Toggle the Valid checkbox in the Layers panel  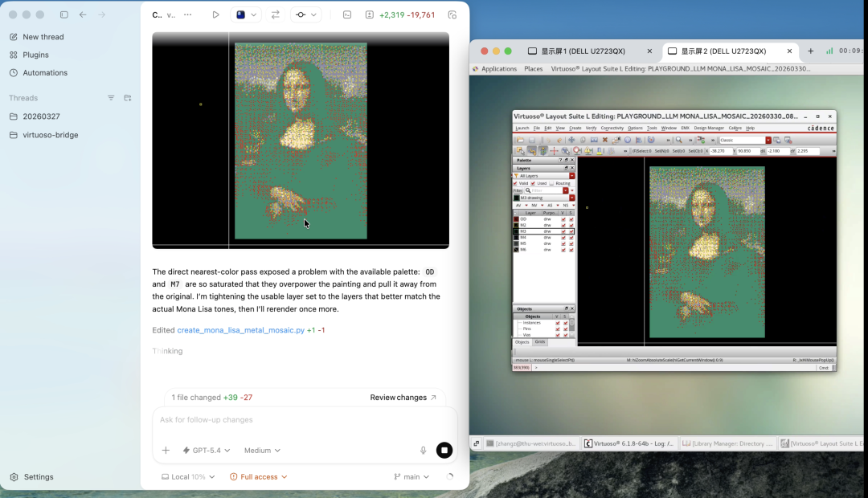tap(515, 183)
